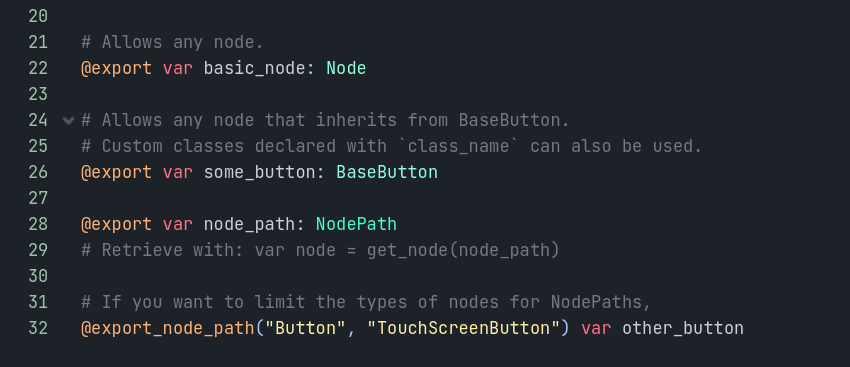The image size is (850, 367).
Task: Select line number 22 in gutter
Action: point(38,68)
